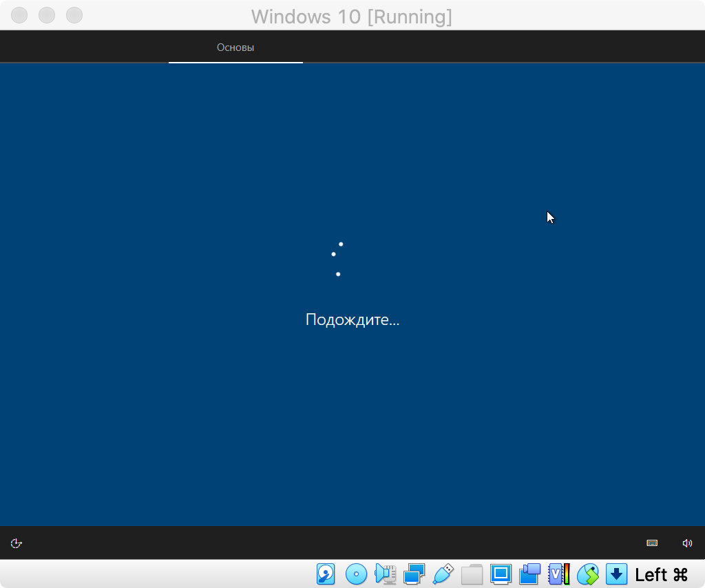Open the optical disc drive indicator
This screenshot has height=588, width=705.
pos(356,574)
